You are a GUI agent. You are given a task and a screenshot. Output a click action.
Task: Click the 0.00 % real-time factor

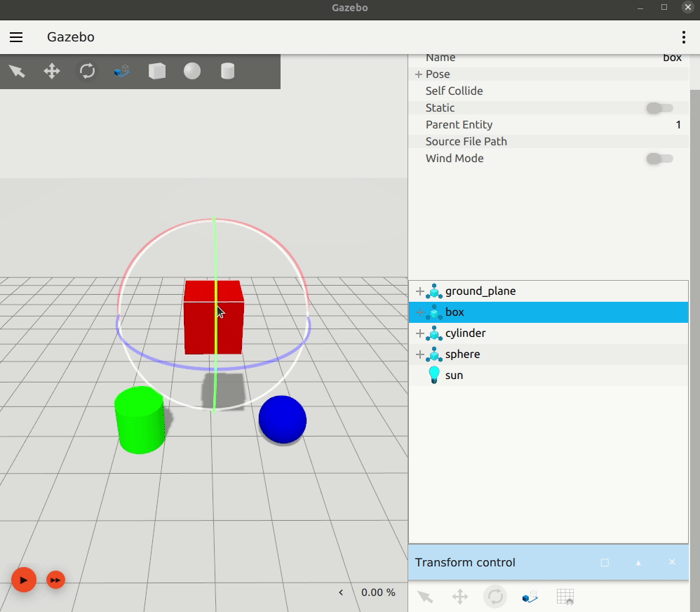tap(378, 592)
